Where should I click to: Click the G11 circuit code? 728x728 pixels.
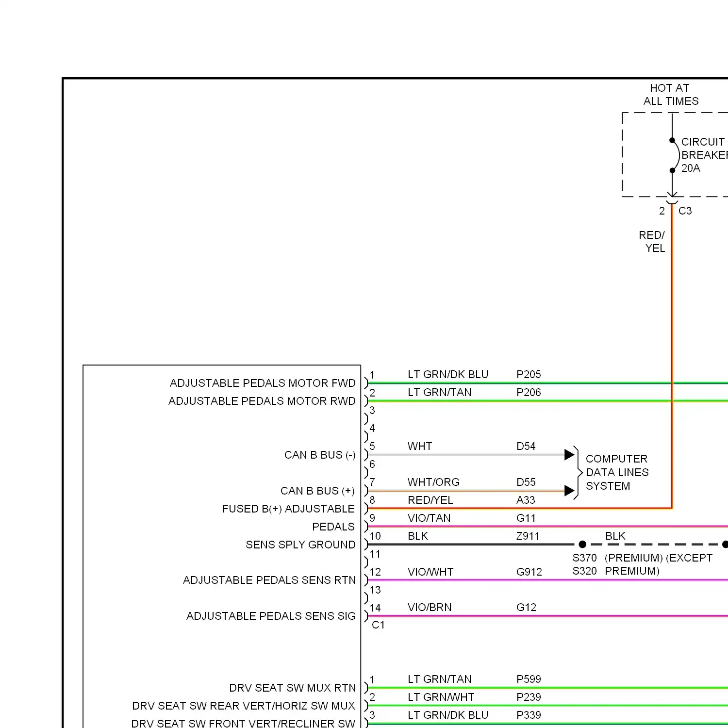[x=526, y=518]
